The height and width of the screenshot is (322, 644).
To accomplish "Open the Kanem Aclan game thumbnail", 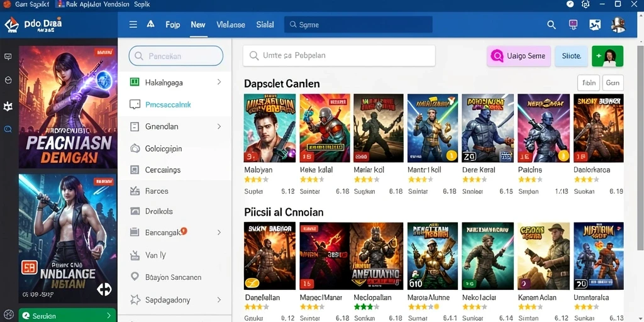I will (543, 257).
